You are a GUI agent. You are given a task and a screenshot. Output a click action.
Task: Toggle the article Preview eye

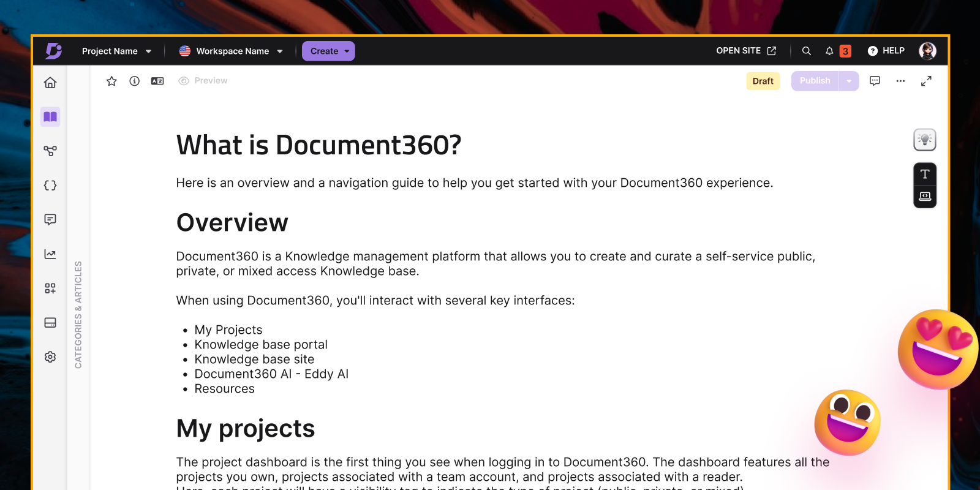(x=203, y=81)
